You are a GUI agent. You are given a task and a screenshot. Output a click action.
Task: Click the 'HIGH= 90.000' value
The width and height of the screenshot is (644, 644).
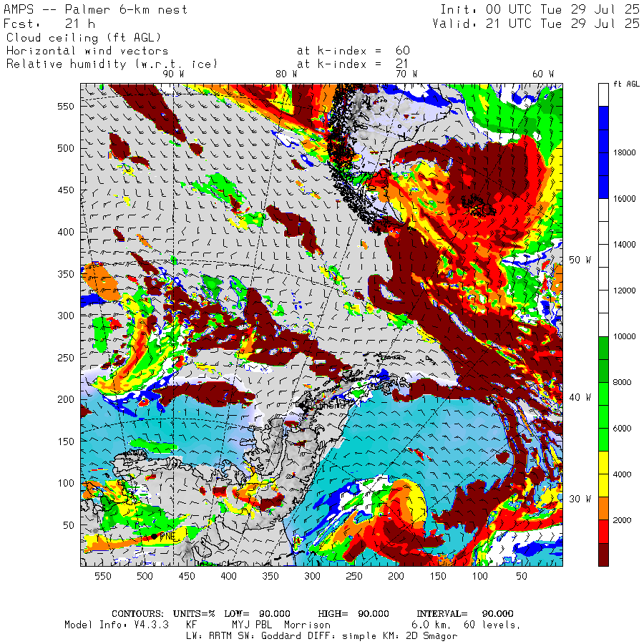353,614
